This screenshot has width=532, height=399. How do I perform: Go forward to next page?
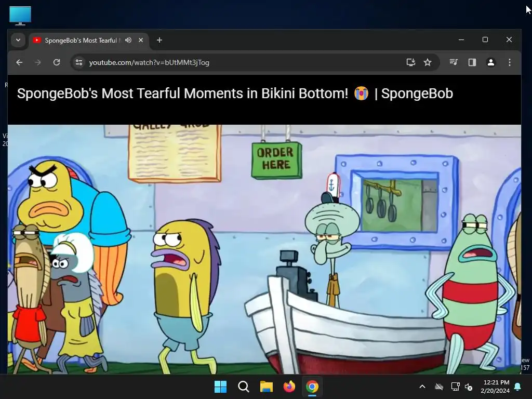tap(38, 62)
